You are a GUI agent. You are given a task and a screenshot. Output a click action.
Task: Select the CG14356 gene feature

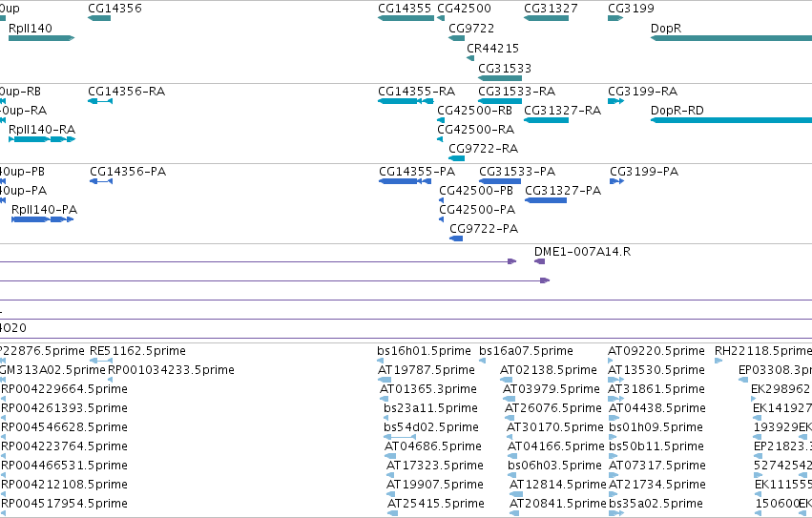click(x=99, y=18)
